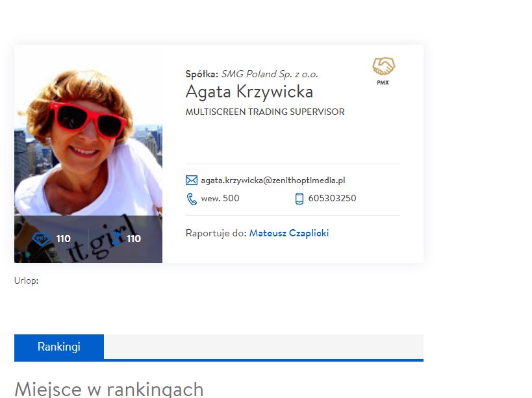Screen dimensions: 532x398
Task: Click the PKT points value 110
Action: point(64,239)
